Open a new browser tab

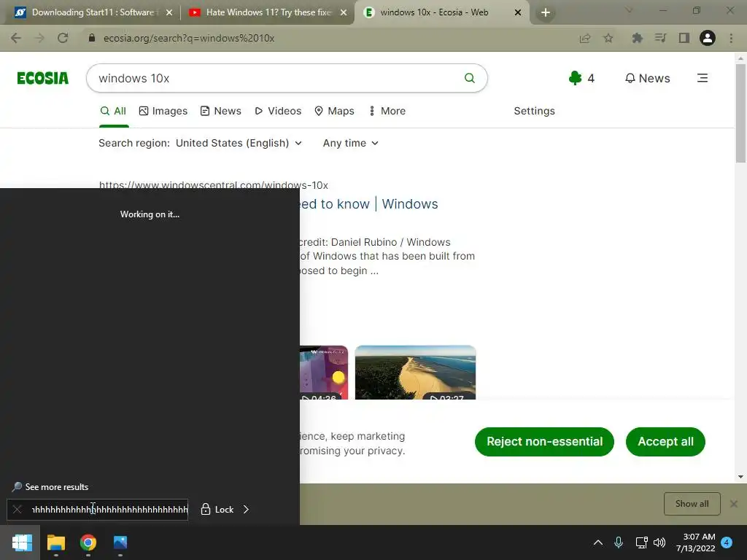pos(546,13)
